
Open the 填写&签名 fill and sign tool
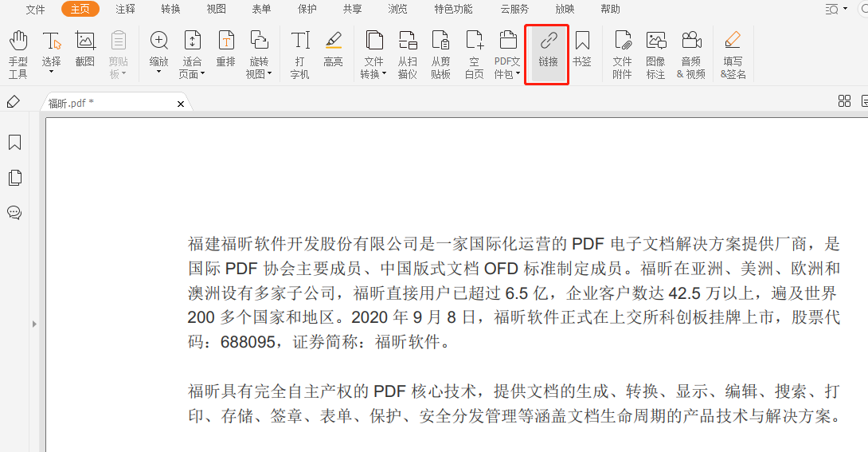click(x=733, y=54)
